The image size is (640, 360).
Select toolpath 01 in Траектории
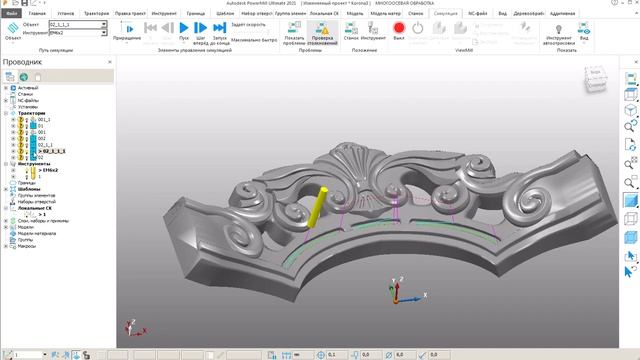40,126
